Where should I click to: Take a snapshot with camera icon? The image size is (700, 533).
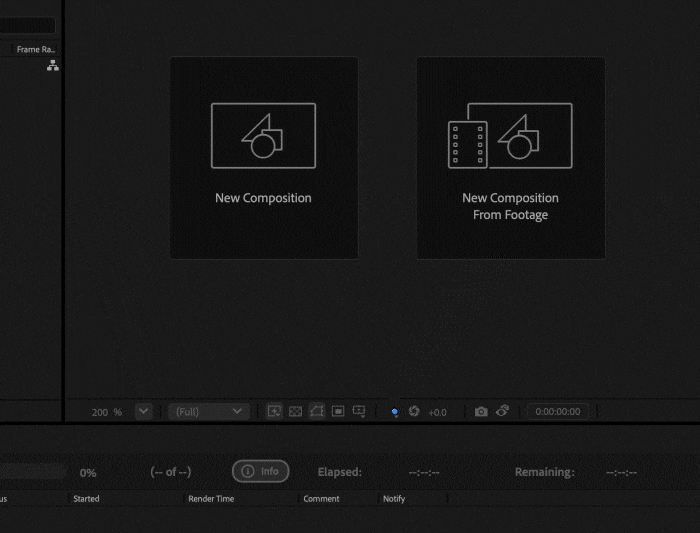pos(481,411)
